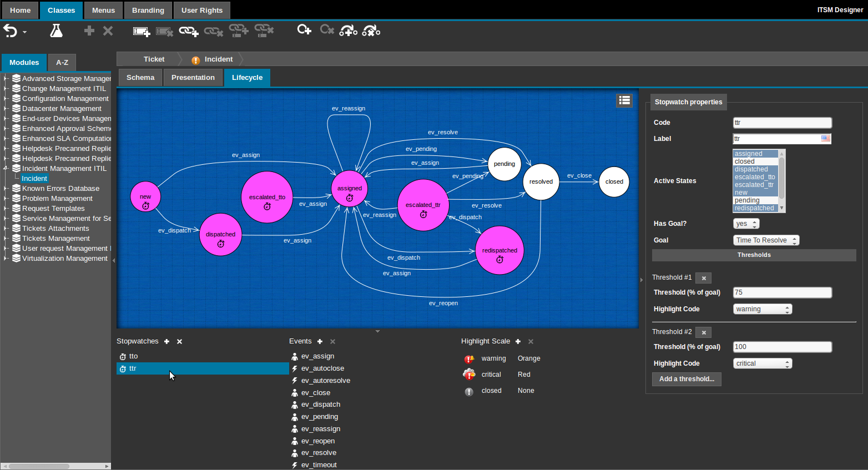
Task: Add a new stopwatch with plus icon
Action: (x=166, y=342)
